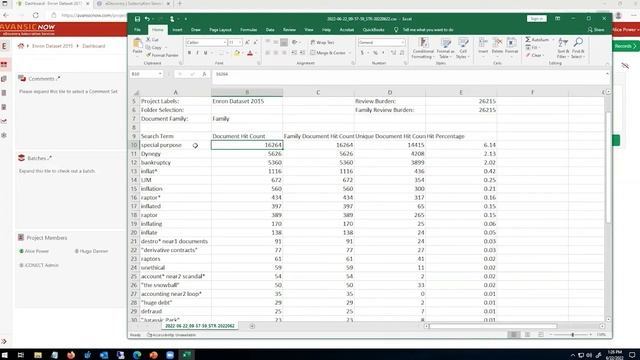The width and height of the screenshot is (640, 360).
Task: Switch to the Data tab
Action: click(x=270, y=30)
